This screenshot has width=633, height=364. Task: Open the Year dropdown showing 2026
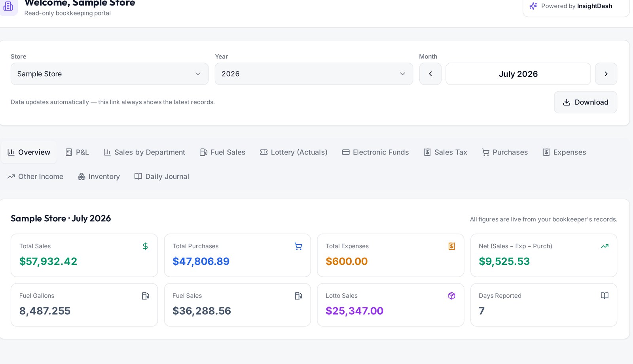click(314, 74)
